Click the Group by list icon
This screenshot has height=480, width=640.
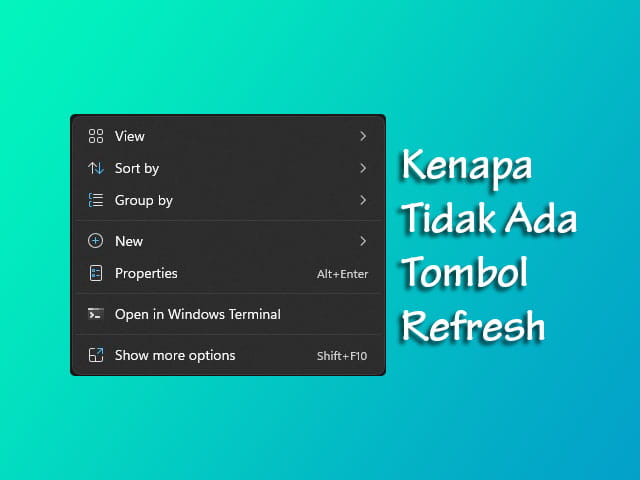point(96,200)
